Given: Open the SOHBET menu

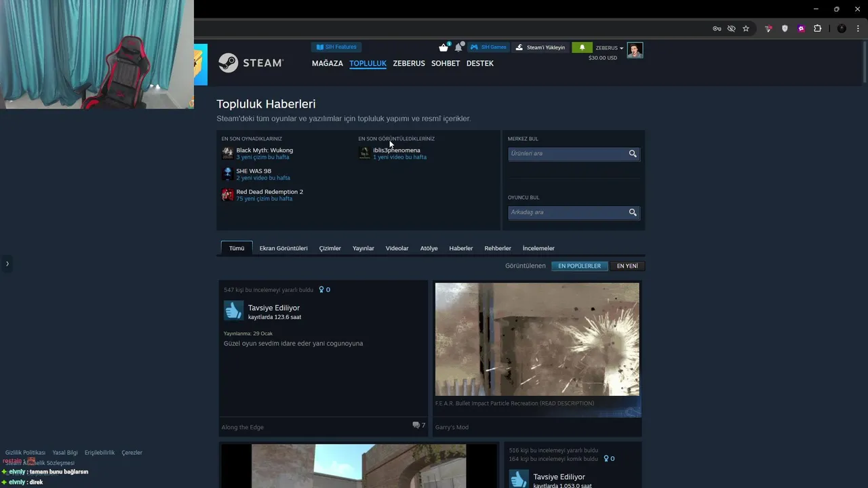Looking at the screenshot, I should (x=446, y=64).
